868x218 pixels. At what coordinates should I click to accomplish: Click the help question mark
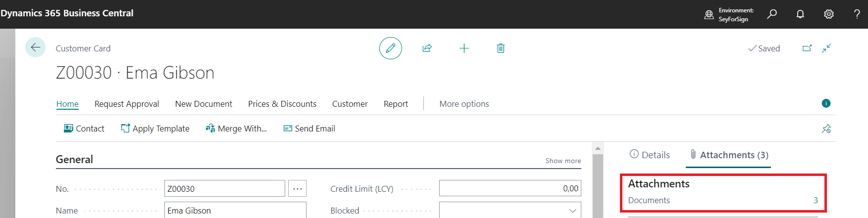coord(857,14)
